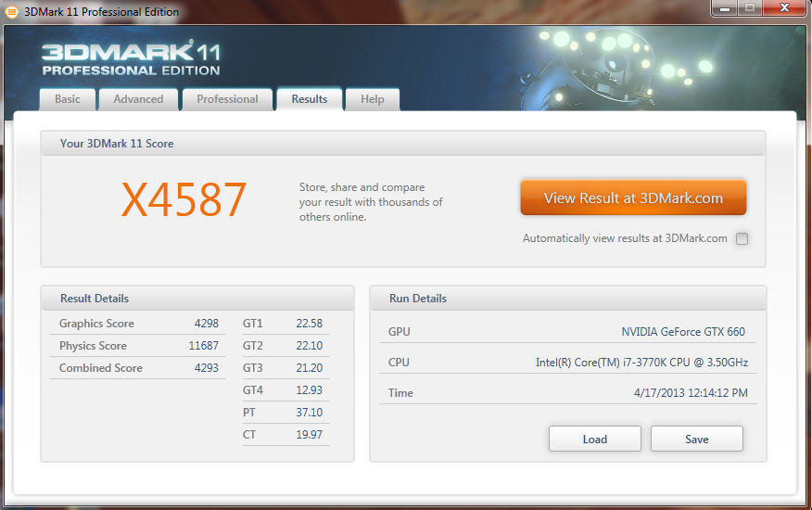Click the GT4 value 12.93
The width and height of the screenshot is (812, 510).
click(310, 390)
